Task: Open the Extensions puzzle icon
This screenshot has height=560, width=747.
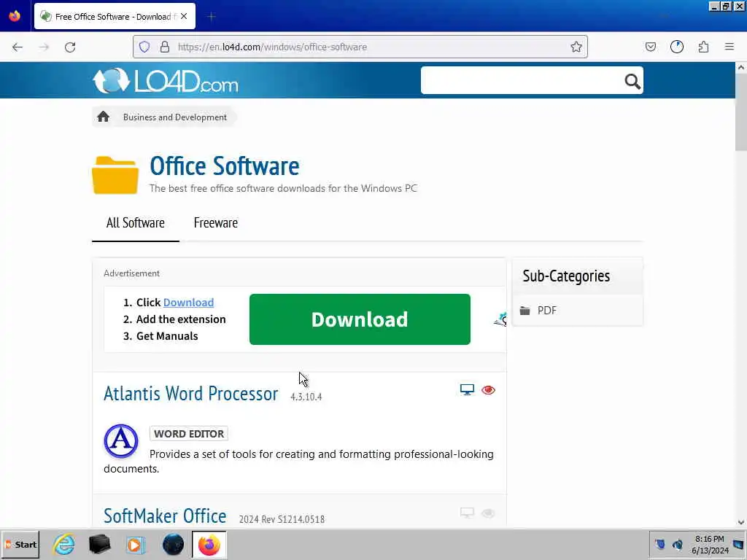Action: click(x=703, y=47)
